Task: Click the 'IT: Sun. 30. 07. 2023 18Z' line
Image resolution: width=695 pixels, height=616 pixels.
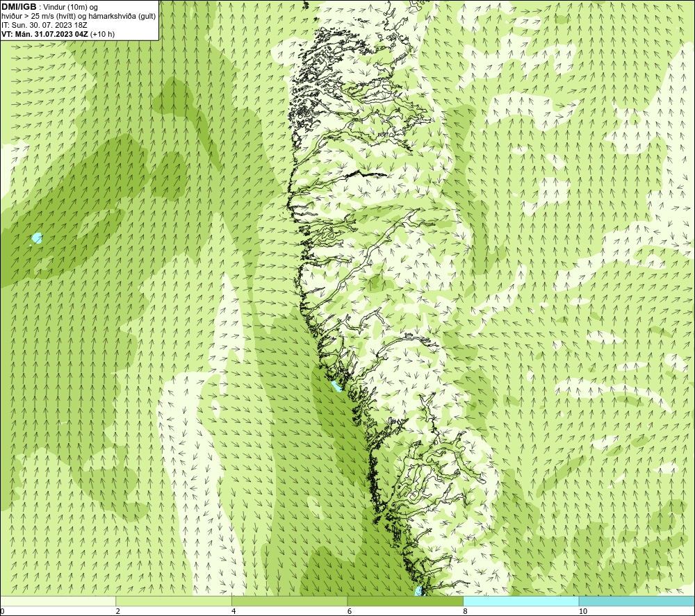Action: [x=44, y=25]
